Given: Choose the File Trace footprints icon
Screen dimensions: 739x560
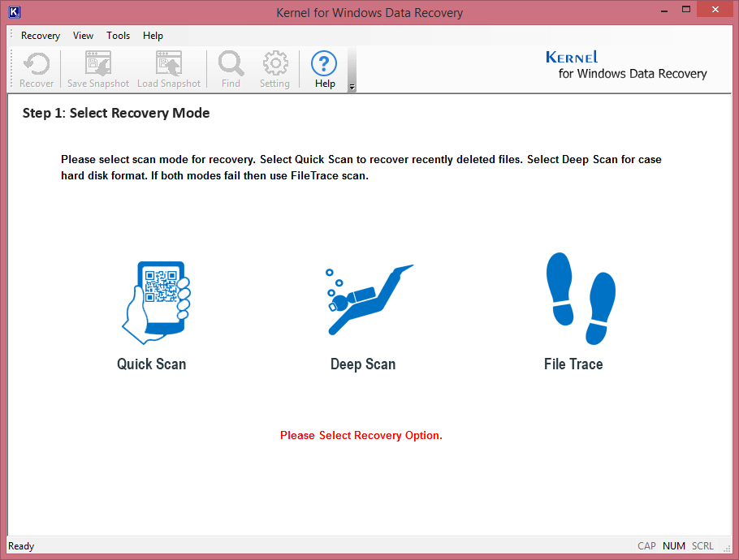Looking at the screenshot, I should click(581, 298).
